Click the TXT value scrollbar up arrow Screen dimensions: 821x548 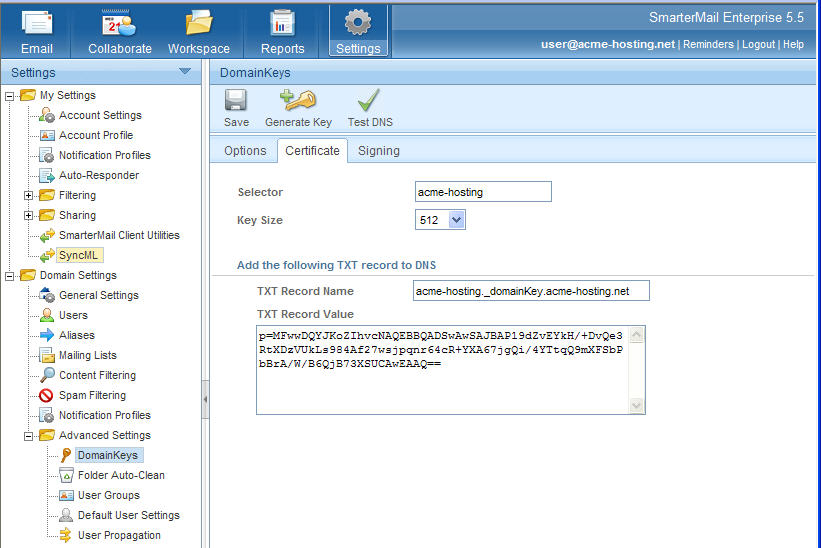click(x=636, y=334)
